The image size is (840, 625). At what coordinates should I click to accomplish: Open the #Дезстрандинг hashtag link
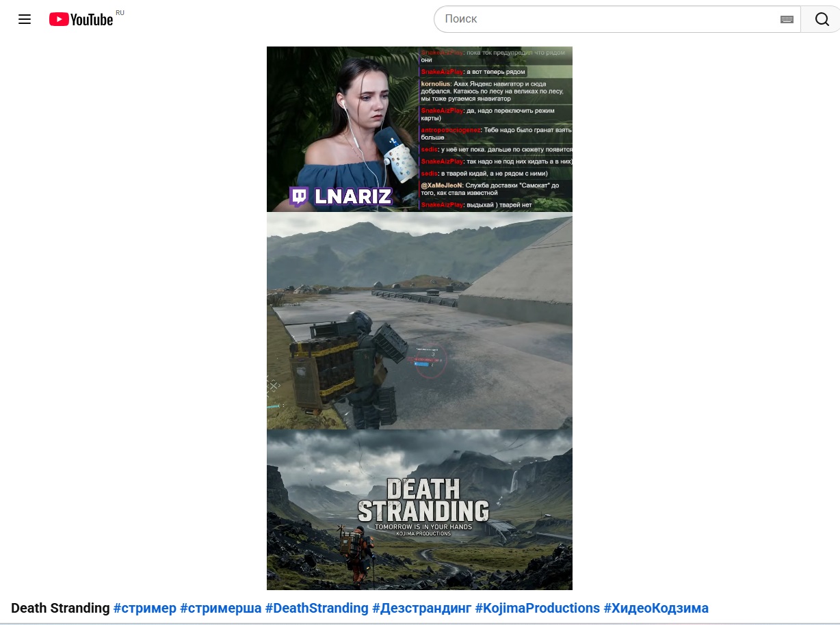(x=421, y=608)
